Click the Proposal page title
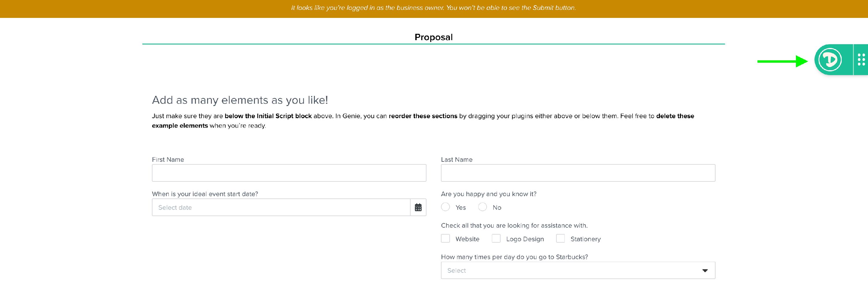 tap(433, 37)
